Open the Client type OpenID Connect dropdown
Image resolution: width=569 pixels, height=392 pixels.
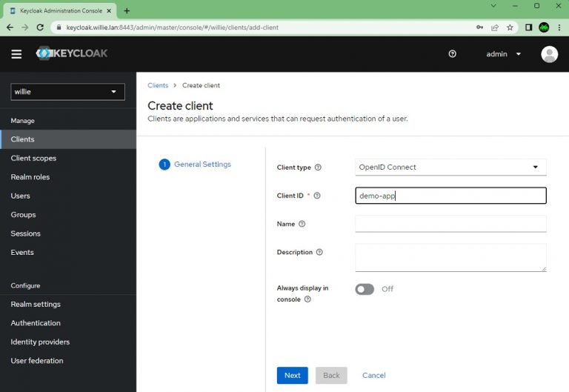450,167
